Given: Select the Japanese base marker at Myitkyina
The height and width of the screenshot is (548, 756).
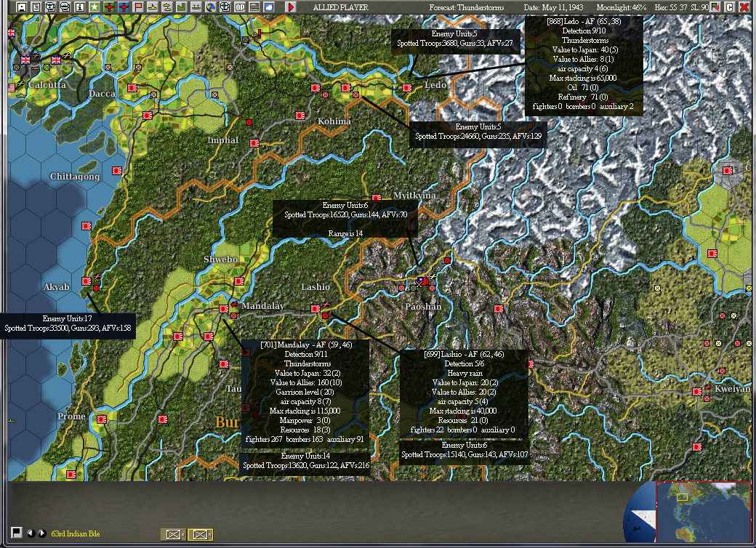Looking at the screenshot, I should pyautogui.click(x=377, y=198).
